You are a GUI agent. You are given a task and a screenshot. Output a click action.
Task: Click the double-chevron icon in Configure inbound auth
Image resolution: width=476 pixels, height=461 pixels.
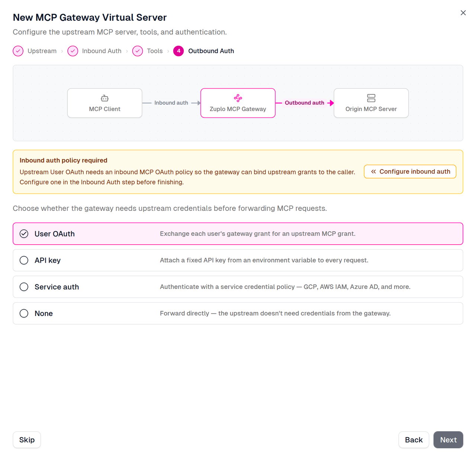click(373, 171)
